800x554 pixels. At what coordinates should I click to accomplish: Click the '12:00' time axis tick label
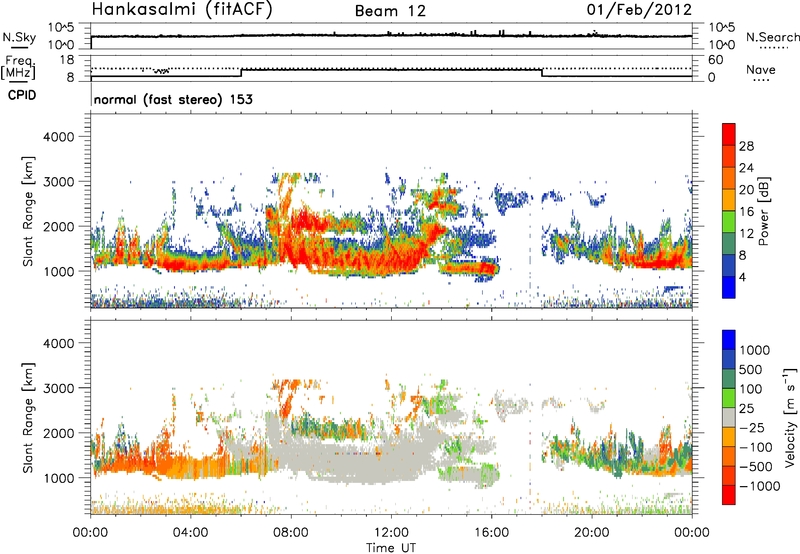tap(391, 533)
